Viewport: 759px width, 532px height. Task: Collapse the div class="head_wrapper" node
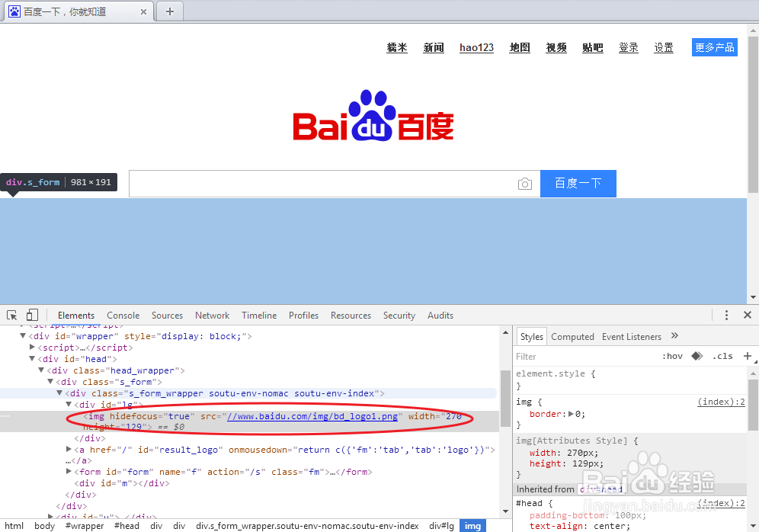[x=41, y=370]
